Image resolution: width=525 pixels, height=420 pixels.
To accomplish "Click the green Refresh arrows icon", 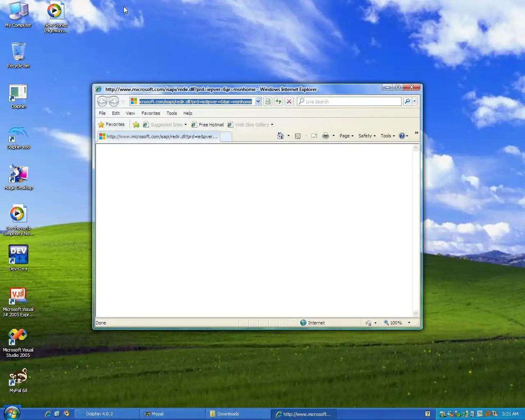I will click(278, 101).
